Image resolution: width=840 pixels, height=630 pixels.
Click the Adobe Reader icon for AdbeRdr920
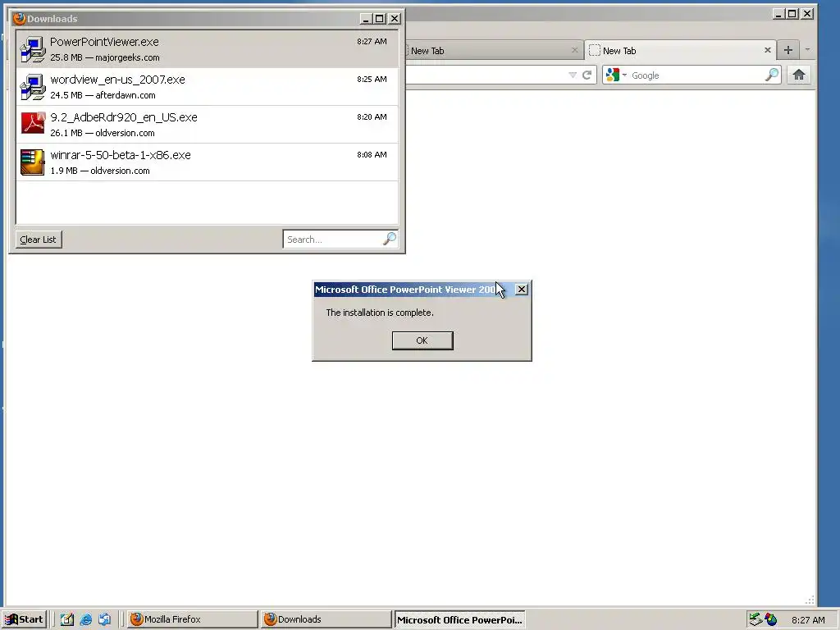33,123
